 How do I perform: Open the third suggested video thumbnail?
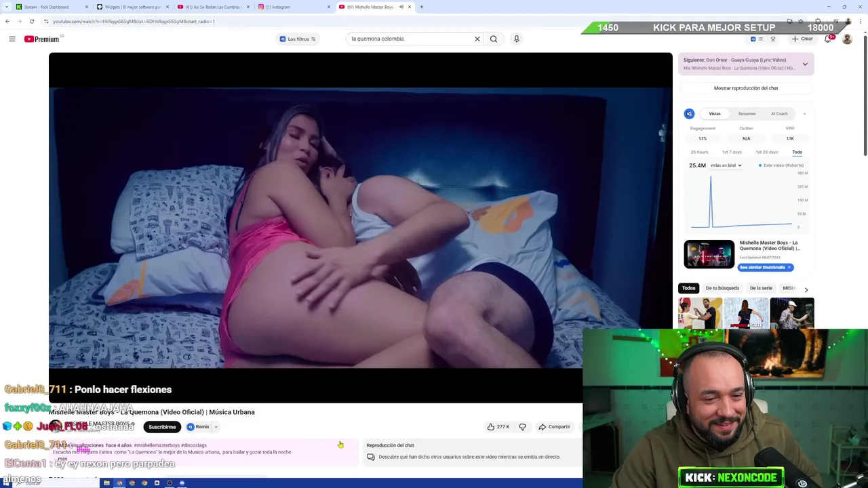point(792,313)
